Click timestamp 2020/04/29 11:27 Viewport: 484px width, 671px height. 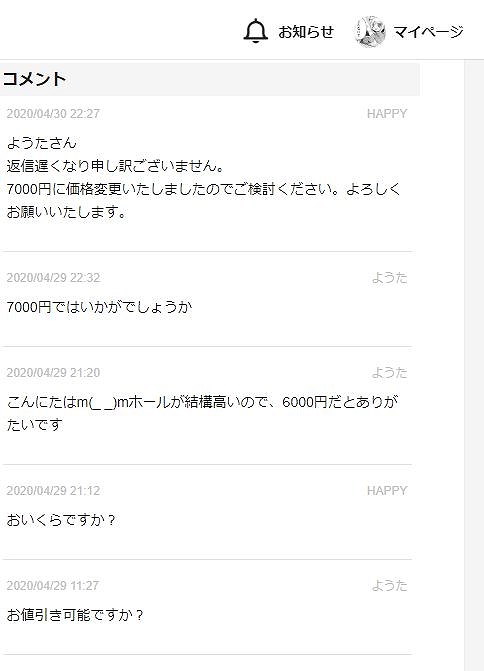53,585
